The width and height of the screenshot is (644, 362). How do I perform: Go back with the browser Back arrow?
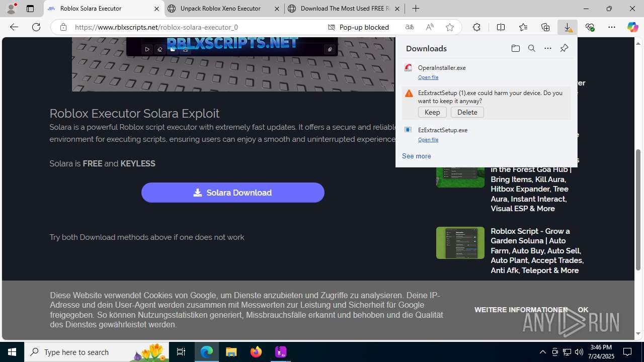(x=14, y=27)
